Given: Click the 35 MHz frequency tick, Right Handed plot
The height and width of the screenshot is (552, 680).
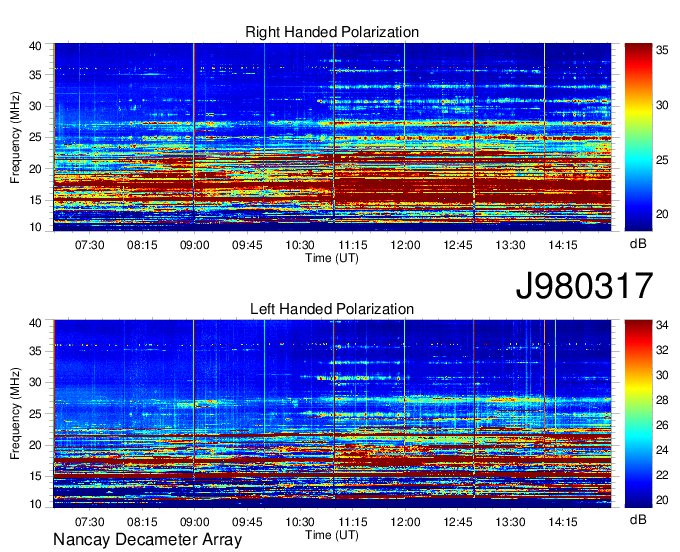Looking at the screenshot, I should point(35,75).
